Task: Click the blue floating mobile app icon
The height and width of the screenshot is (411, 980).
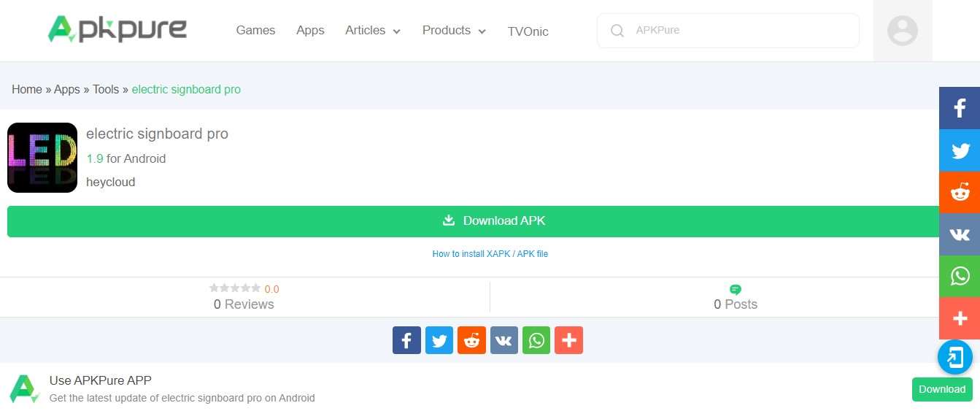Action: 955,358
